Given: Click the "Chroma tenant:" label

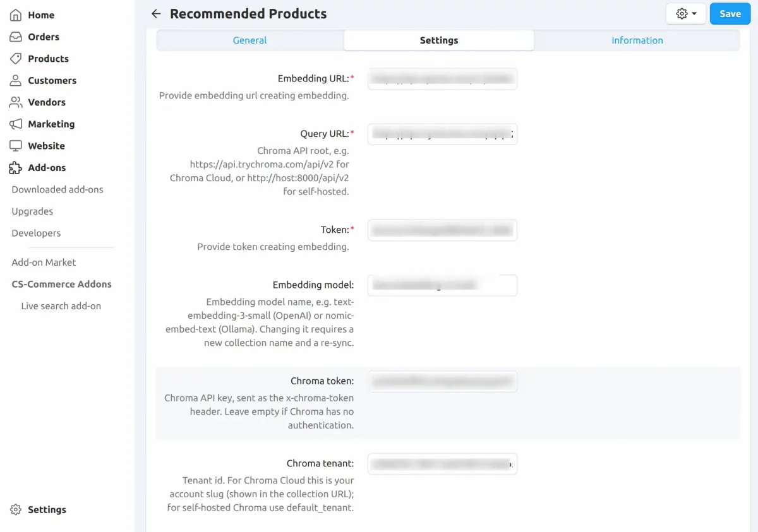Looking at the screenshot, I should click(x=320, y=464).
